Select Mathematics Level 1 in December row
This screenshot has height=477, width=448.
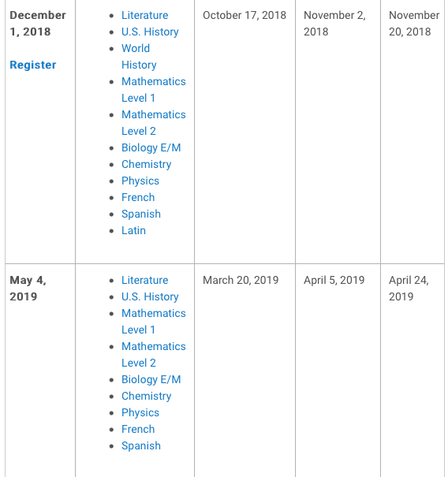(154, 90)
